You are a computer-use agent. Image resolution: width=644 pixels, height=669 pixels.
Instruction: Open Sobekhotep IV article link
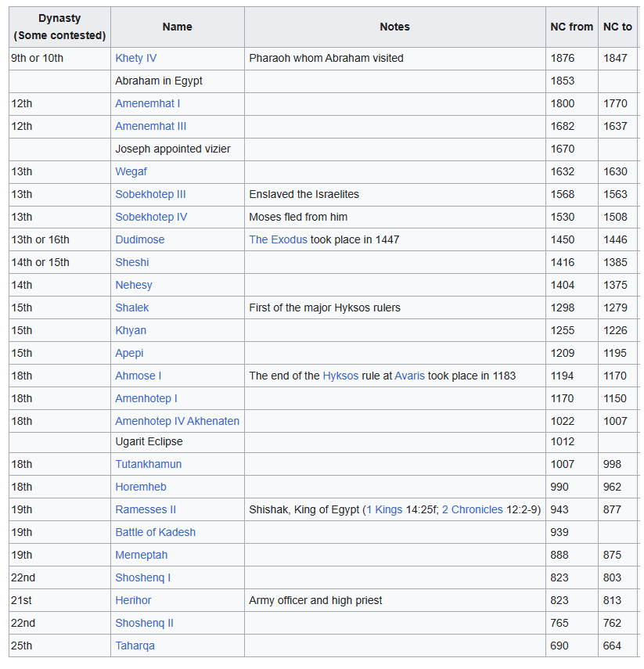point(151,217)
